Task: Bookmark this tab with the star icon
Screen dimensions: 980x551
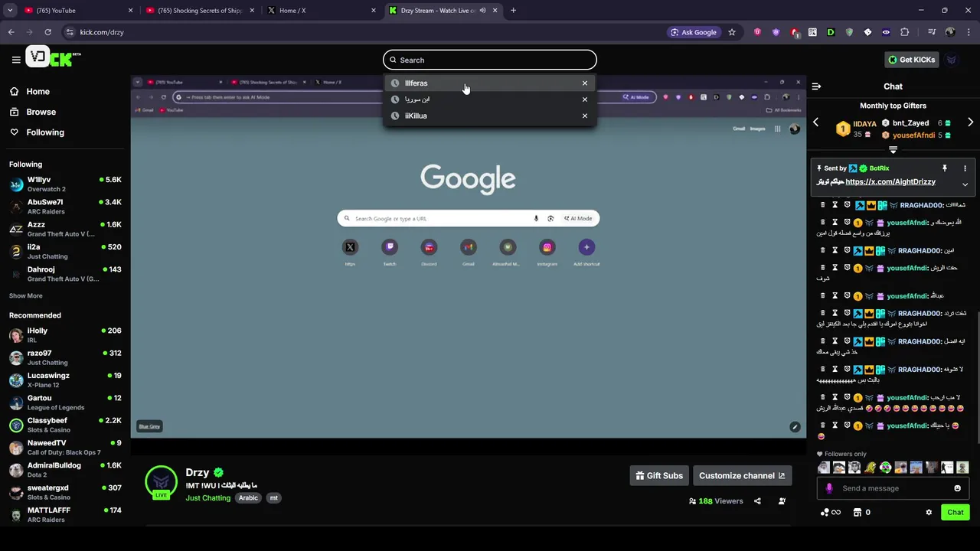Action: coord(732,32)
